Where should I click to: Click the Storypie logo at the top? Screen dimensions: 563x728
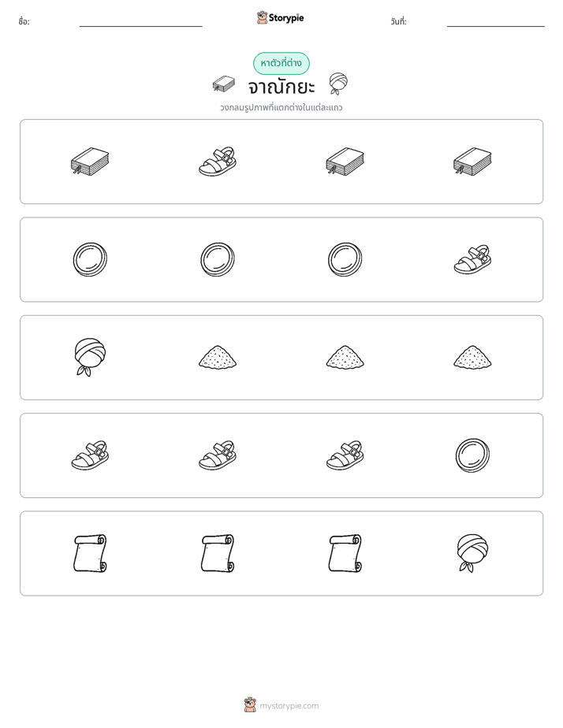click(281, 17)
